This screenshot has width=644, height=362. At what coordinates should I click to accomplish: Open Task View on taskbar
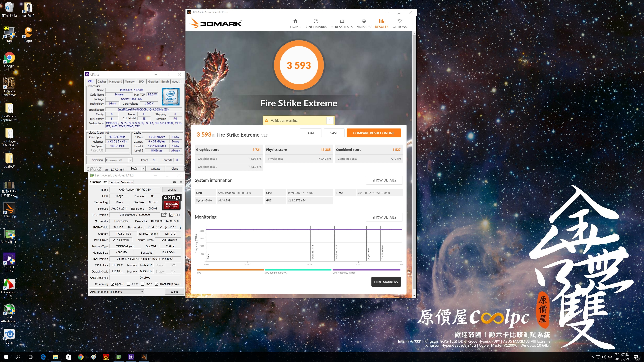coord(30,357)
